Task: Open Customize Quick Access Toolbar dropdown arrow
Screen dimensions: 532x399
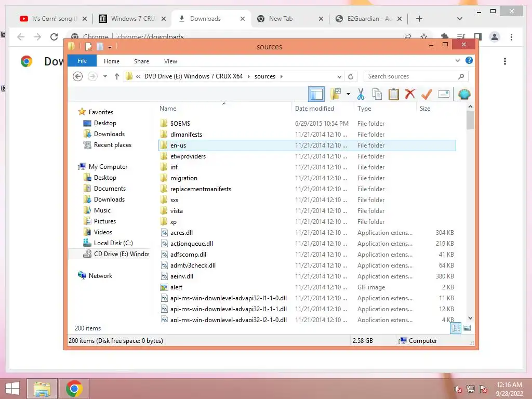Action: click(110, 47)
